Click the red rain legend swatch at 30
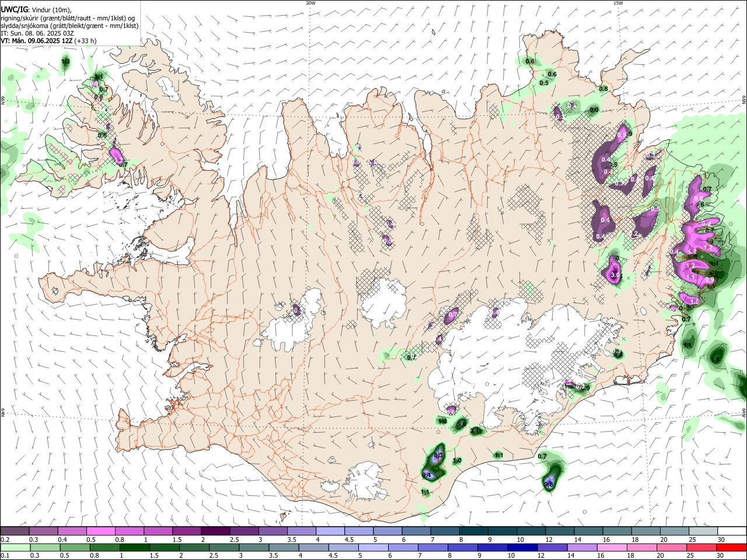Viewport: 747px width, 560px height. [732, 547]
